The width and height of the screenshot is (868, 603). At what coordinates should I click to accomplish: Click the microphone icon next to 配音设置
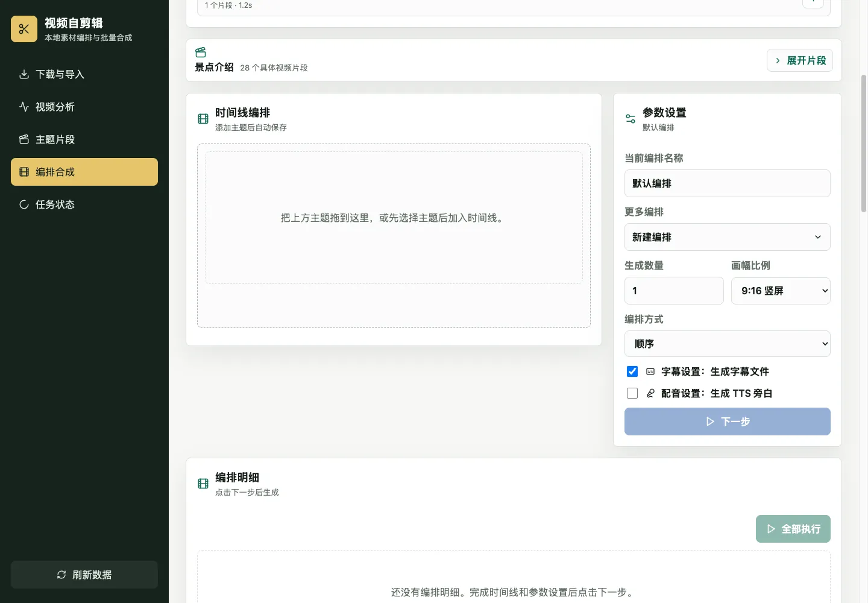[650, 393]
